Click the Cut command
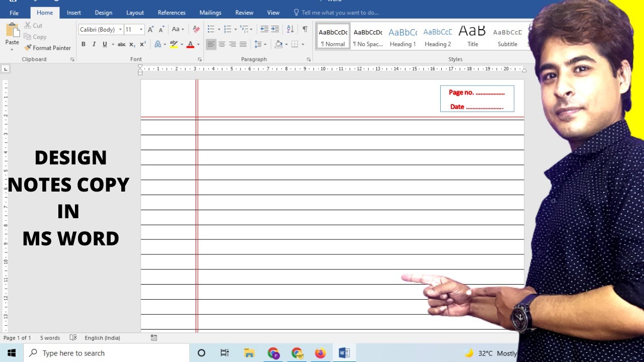The image size is (644, 362). click(x=33, y=26)
